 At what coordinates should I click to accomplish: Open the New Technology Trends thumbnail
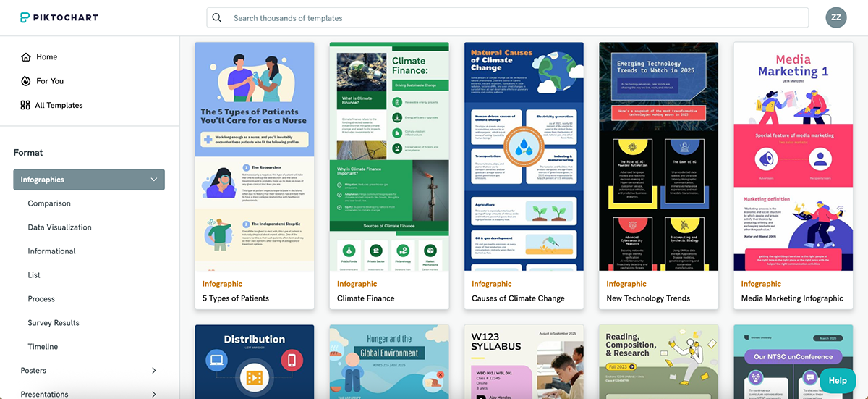pos(658,156)
